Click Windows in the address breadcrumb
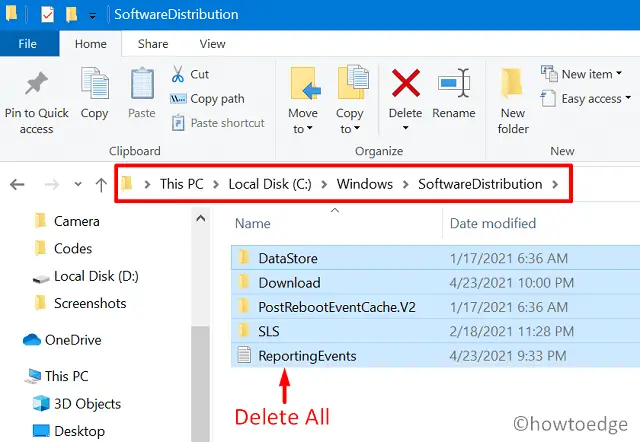640x442 pixels. [364, 184]
